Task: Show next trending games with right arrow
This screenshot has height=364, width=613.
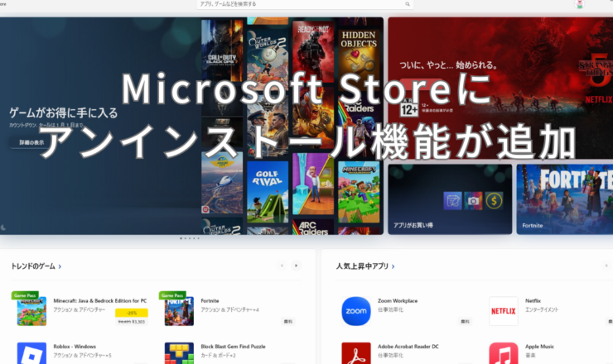Action: pyautogui.click(x=296, y=266)
